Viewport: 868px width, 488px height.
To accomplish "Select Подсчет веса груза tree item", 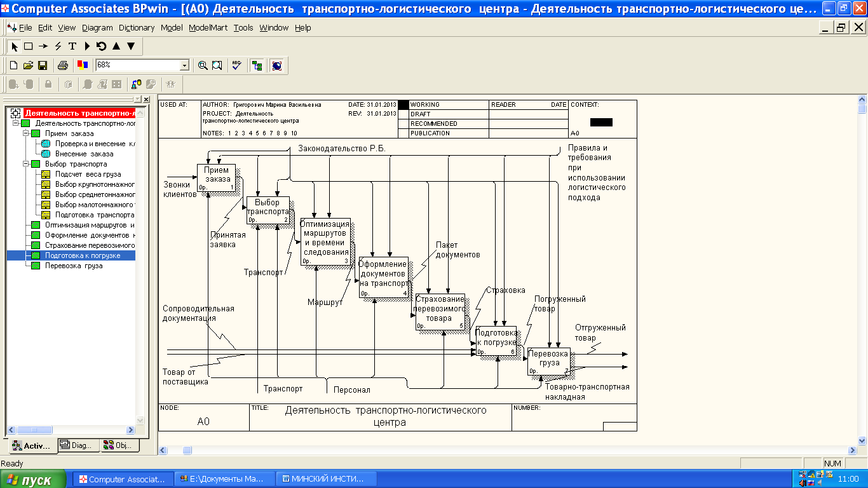I will (88, 174).
